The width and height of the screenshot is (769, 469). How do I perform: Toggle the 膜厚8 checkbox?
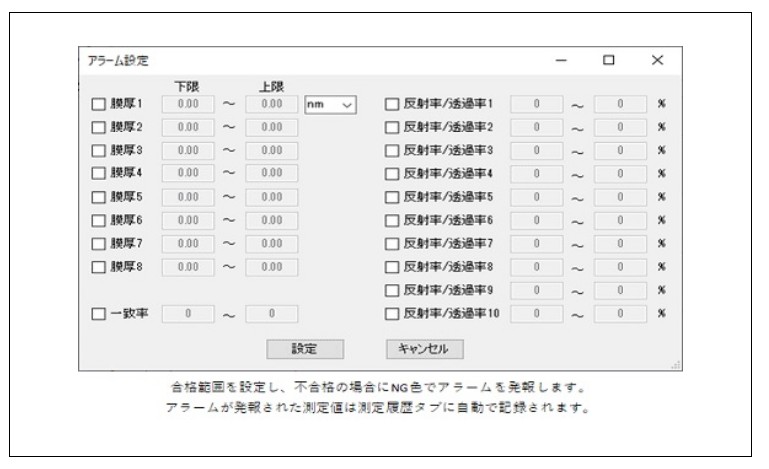[98, 267]
